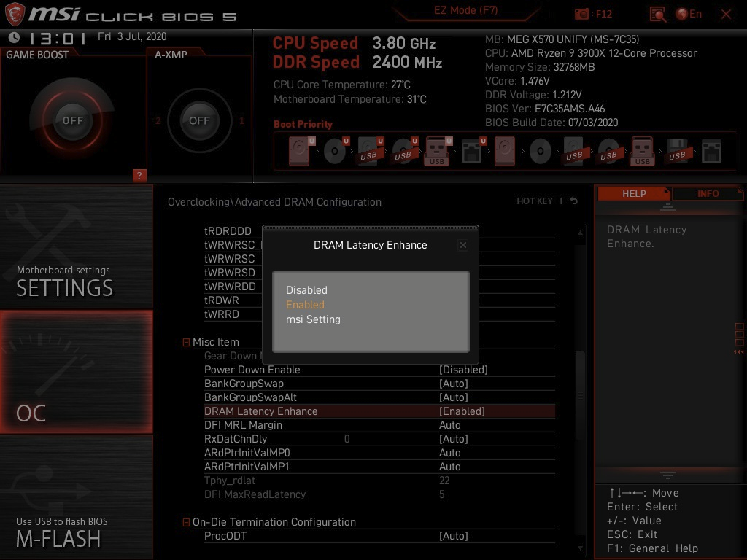Open the OC overclocking section

(76, 372)
